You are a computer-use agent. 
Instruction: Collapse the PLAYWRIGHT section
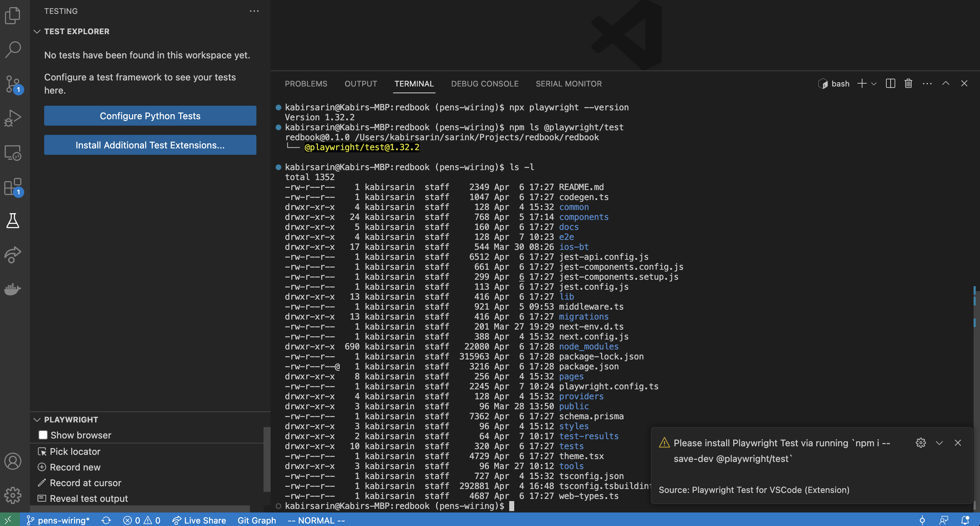point(37,420)
